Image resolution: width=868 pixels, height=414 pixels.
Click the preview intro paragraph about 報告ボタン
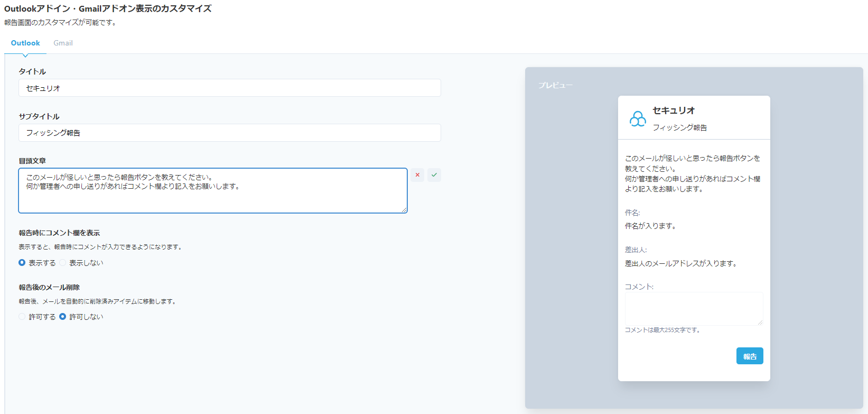(693, 173)
